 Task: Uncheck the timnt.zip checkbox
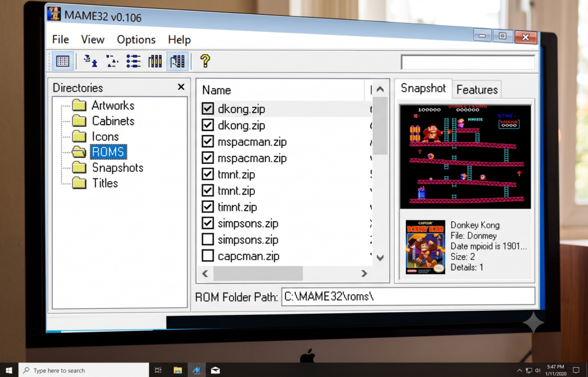click(208, 207)
